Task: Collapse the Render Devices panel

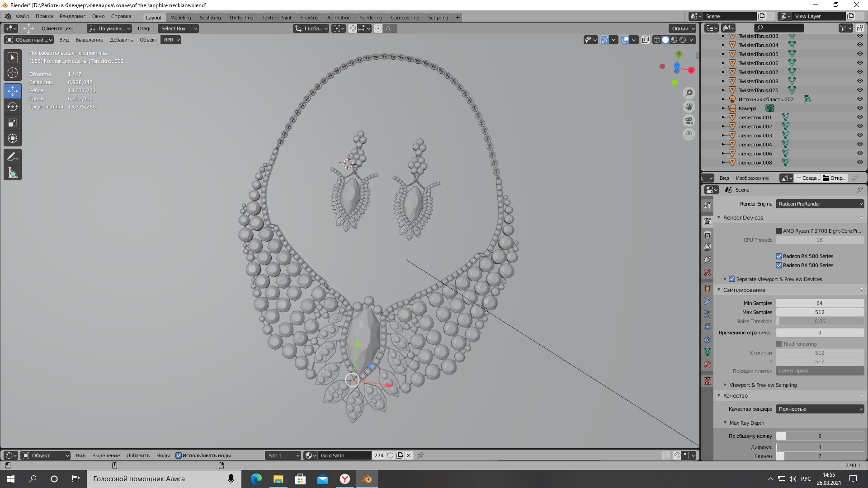Action: pyautogui.click(x=719, y=217)
